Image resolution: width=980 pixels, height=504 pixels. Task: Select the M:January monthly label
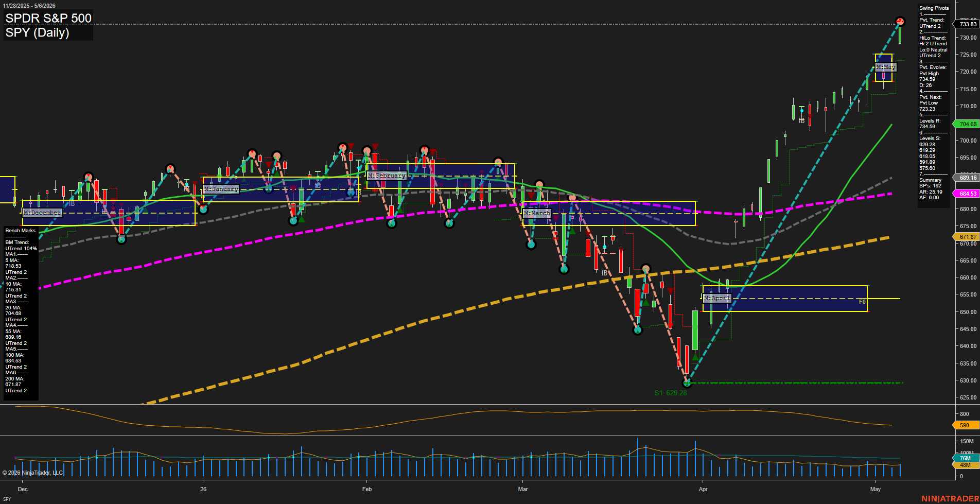click(221, 189)
